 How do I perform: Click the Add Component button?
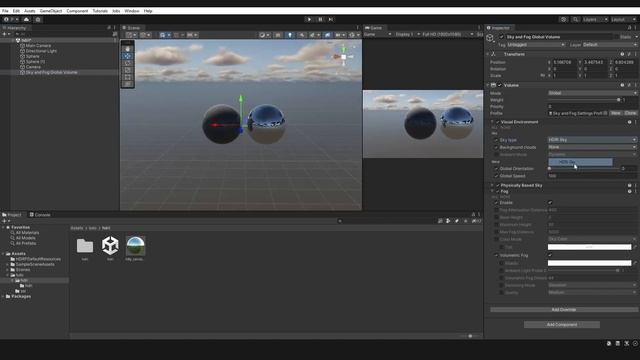562,324
